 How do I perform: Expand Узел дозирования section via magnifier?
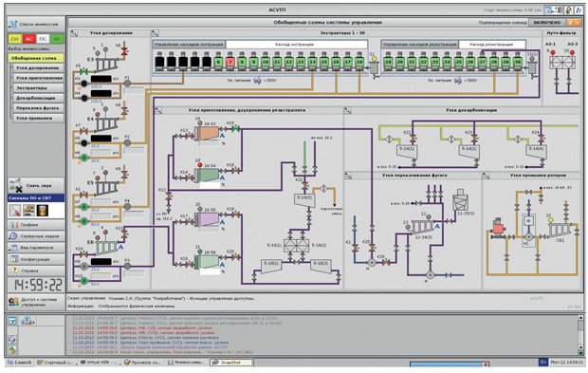[x=74, y=33]
